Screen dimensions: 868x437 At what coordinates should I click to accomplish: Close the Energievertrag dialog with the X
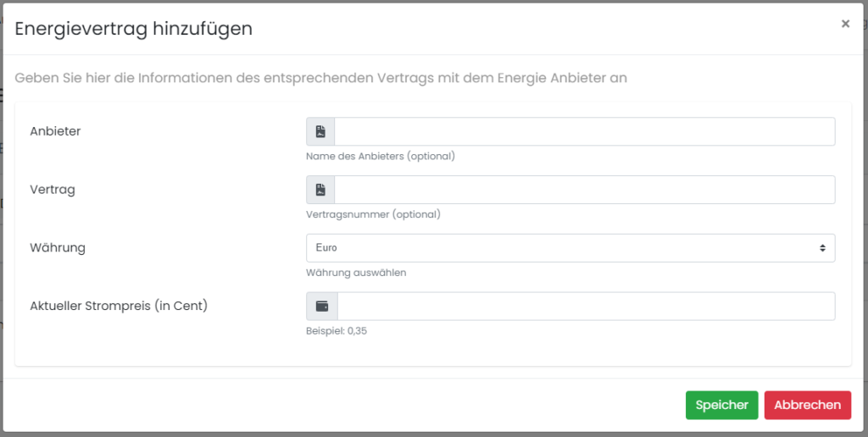click(x=845, y=24)
